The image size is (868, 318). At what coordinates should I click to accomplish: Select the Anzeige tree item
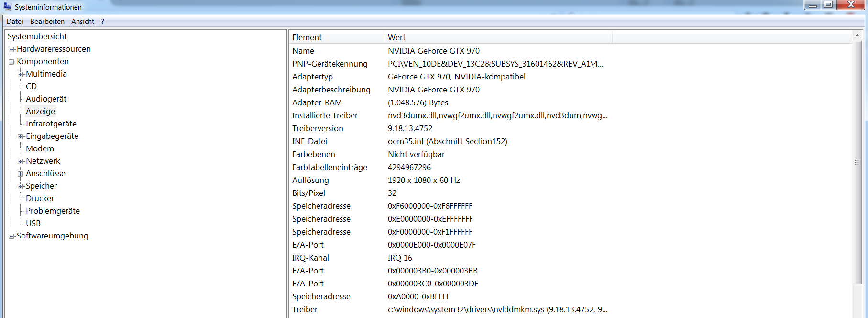40,111
